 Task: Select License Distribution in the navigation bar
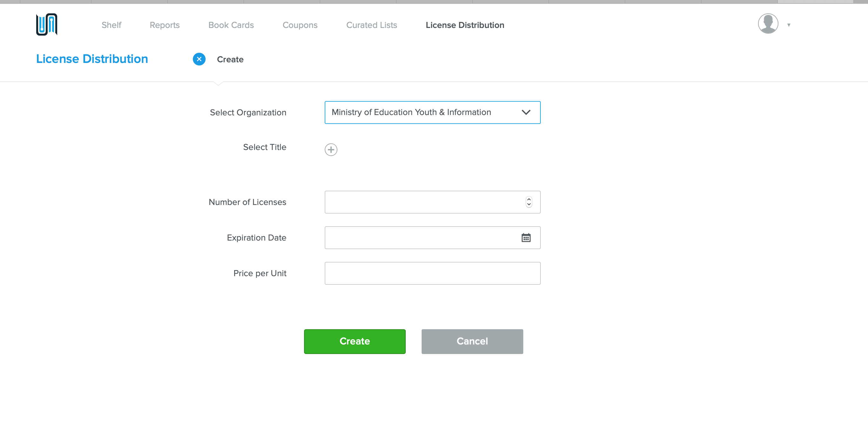pos(465,25)
